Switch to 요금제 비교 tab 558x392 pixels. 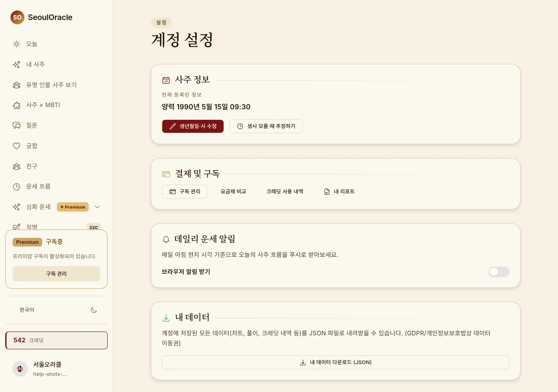pyautogui.click(x=233, y=191)
